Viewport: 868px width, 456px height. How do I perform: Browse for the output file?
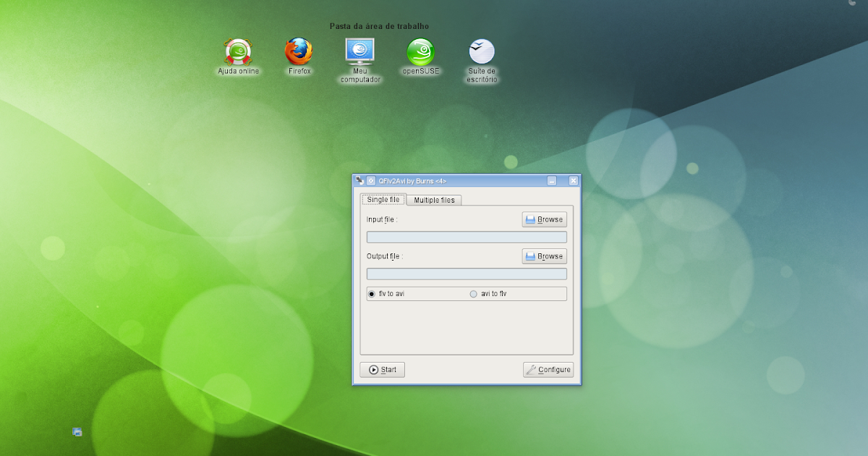point(545,256)
